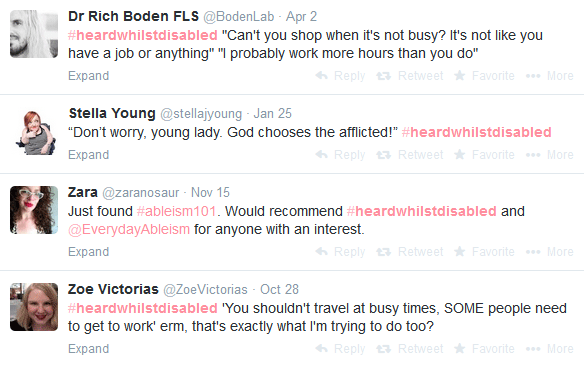Retweet Dr Rich Boden's tweet
584x366 pixels.
click(409, 76)
